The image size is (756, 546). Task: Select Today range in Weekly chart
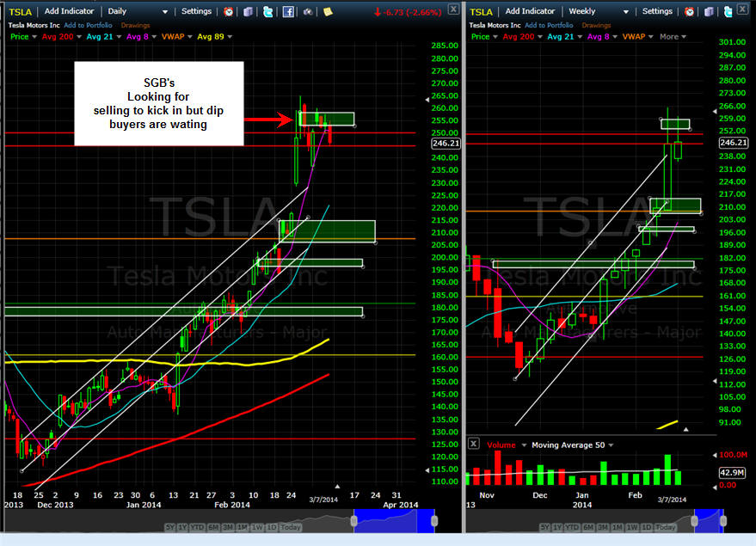[665, 527]
